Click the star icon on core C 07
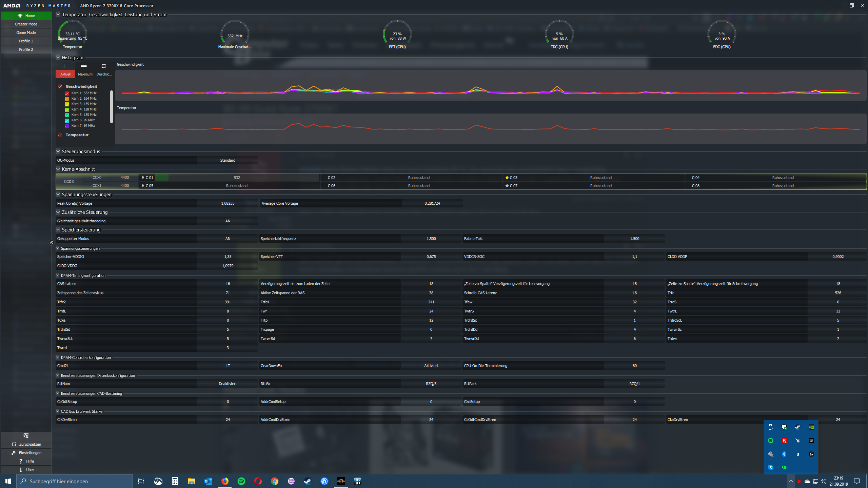The image size is (868, 488). [507, 186]
